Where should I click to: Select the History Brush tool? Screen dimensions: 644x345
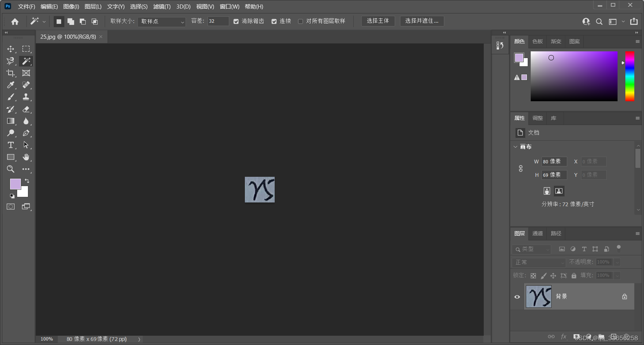point(10,109)
